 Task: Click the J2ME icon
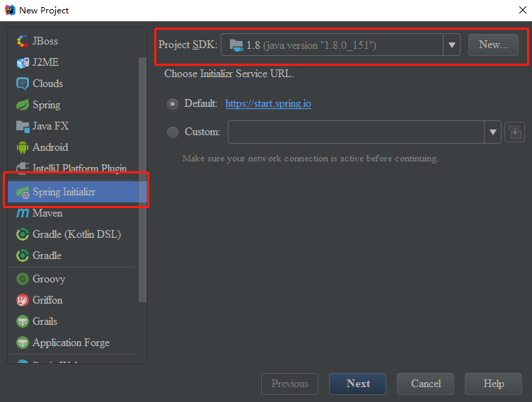click(x=23, y=62)
